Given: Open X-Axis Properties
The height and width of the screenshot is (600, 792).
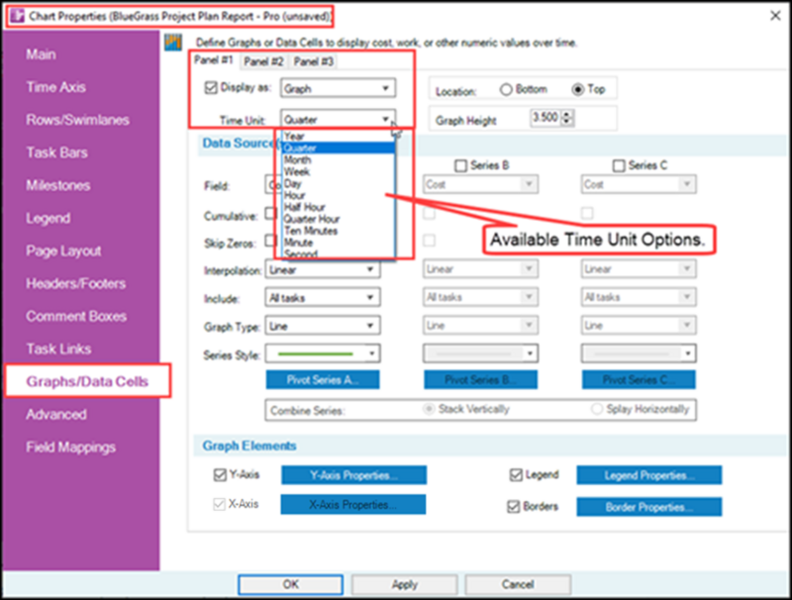Looking at the screenshot, I should coord(353,505).
